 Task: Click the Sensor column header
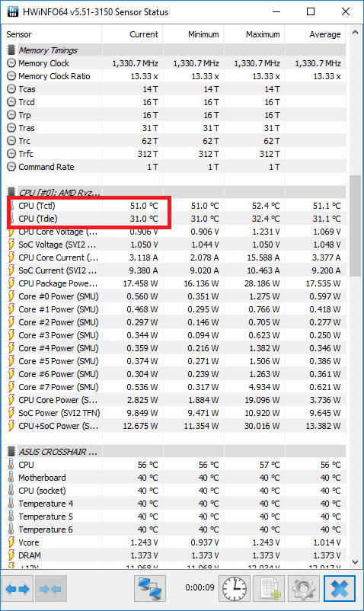[52, 34]
